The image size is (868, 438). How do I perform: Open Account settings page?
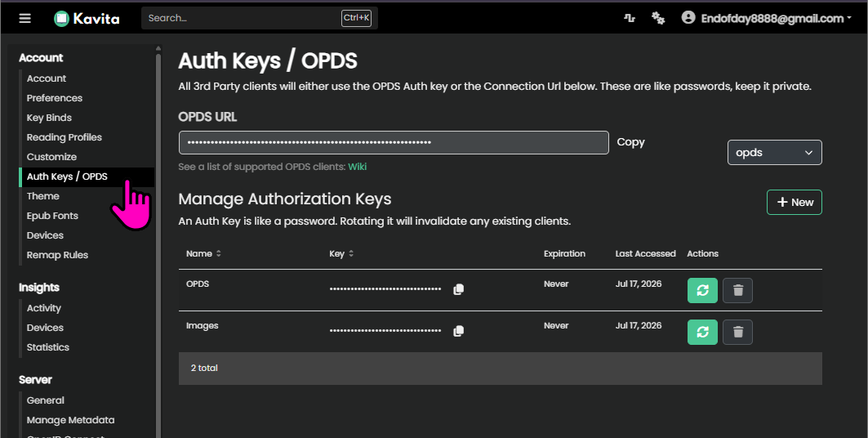click(47, 78)
